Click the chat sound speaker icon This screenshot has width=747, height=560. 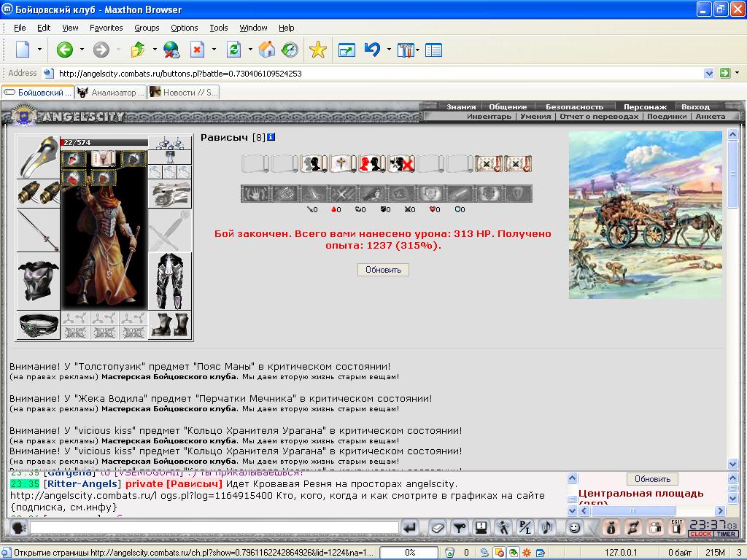(x=547, y=527)
